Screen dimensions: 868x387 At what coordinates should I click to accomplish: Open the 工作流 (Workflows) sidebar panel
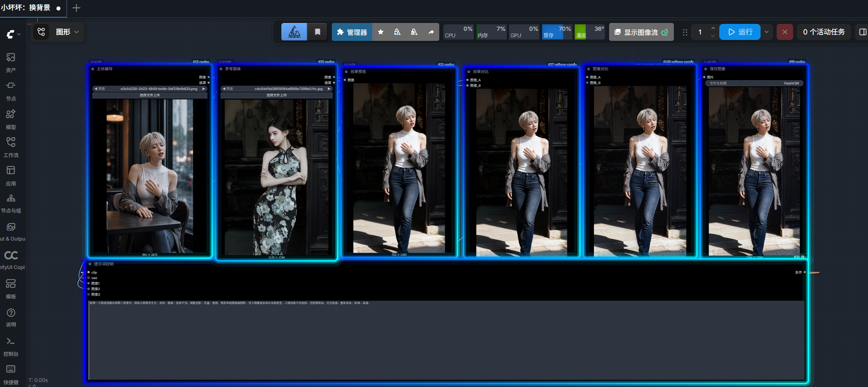click(x=11, y=147)
